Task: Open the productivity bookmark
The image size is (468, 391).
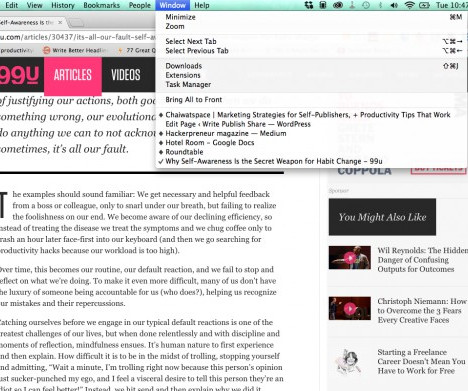Action: click(17, 50)
